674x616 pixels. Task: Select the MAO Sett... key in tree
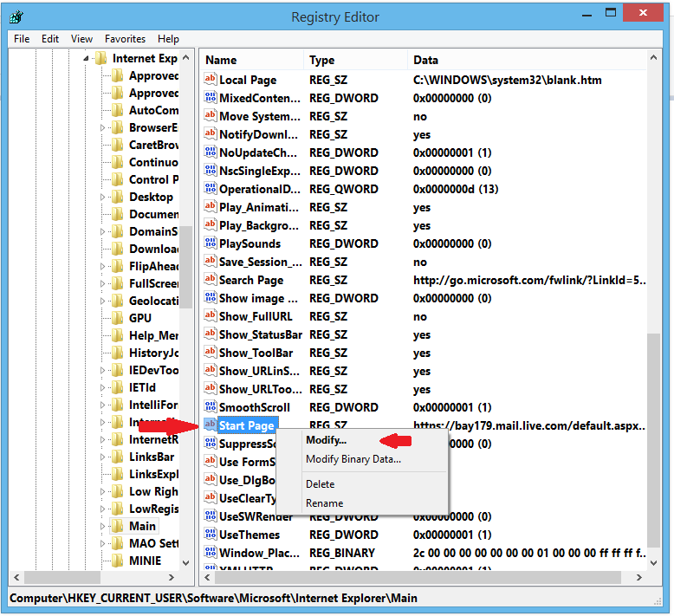click(153, 543)
